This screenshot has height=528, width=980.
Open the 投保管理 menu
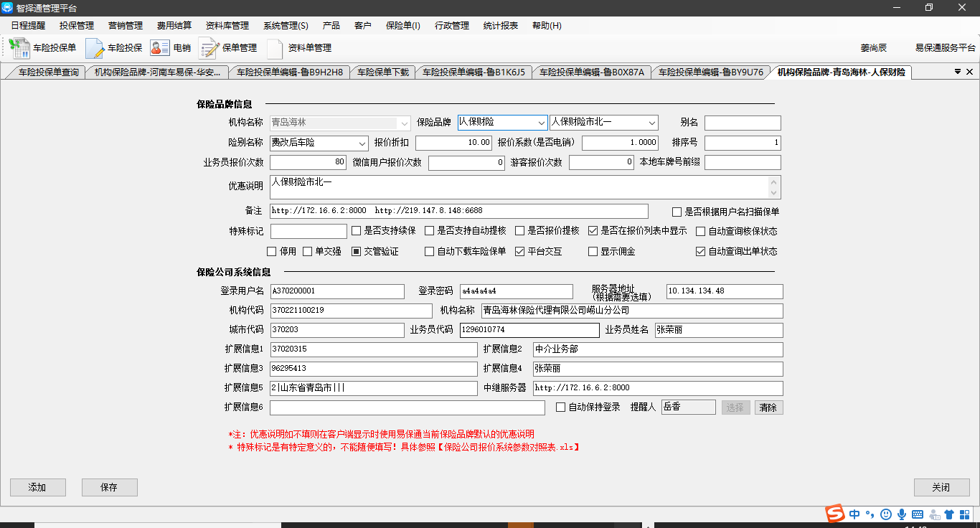(x=77, y=25)
